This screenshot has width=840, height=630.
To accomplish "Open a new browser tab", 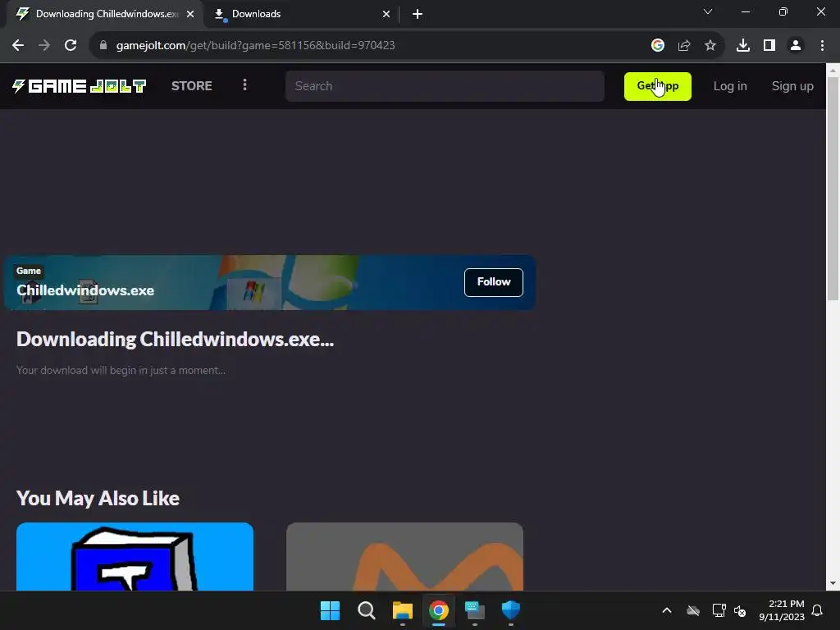I will [x=418, y=14].
